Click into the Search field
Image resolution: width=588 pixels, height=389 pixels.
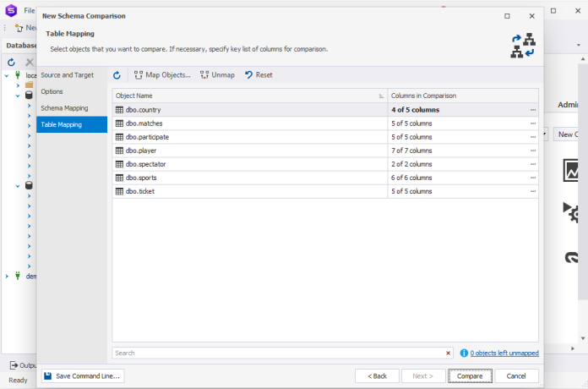(279, 353)
